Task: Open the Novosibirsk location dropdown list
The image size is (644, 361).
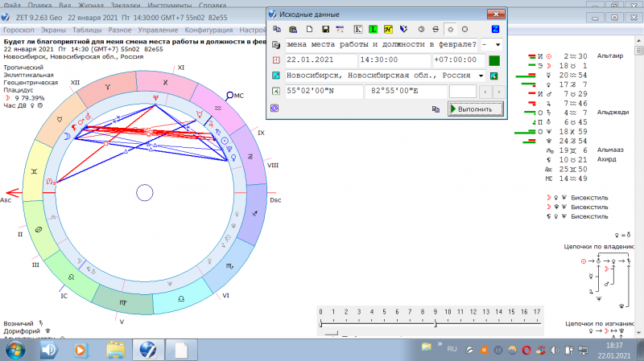Action: tap(481, 76)
